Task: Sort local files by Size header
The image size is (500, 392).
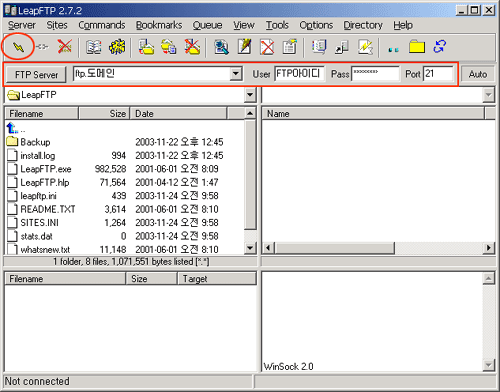Action: pyautogui.click(x=104, y=114)
